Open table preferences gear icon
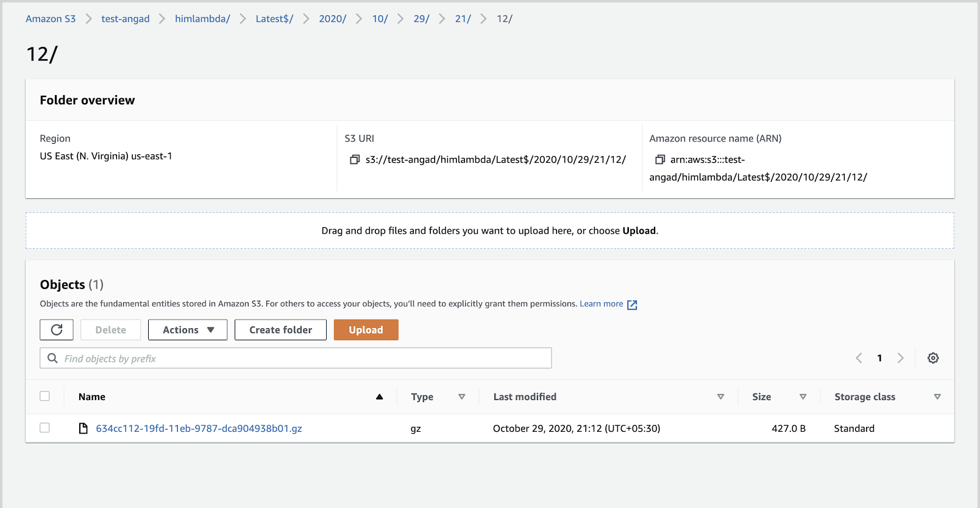This screenshot has width=980, height=508. (932, 359)
